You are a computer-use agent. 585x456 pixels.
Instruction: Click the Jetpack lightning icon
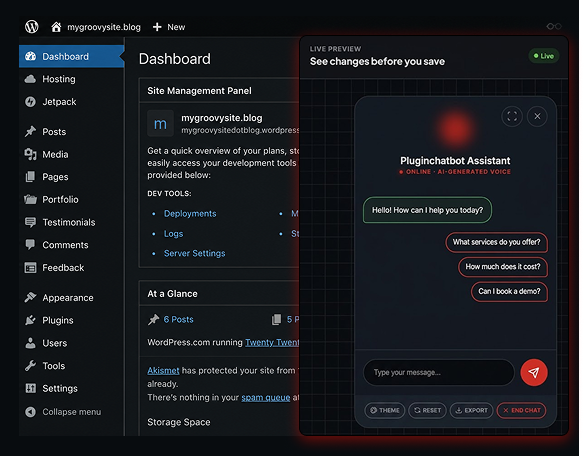[30, 101]
